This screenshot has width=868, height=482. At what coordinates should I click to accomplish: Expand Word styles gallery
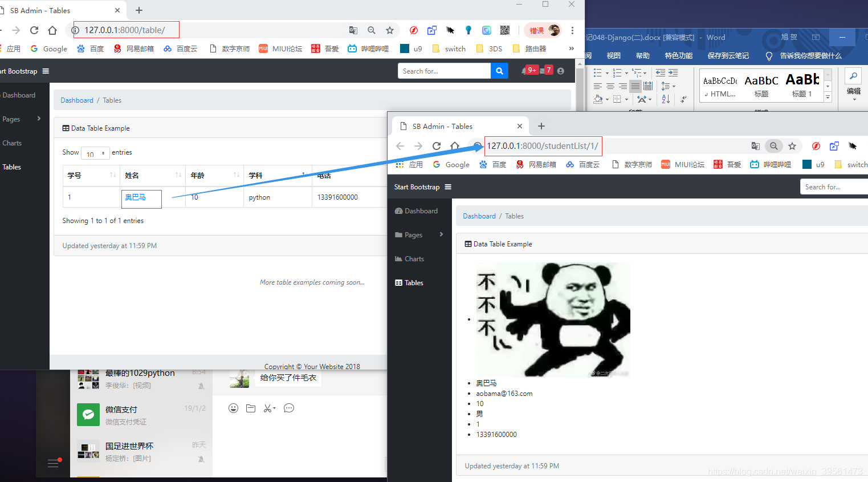click(828, 97)
